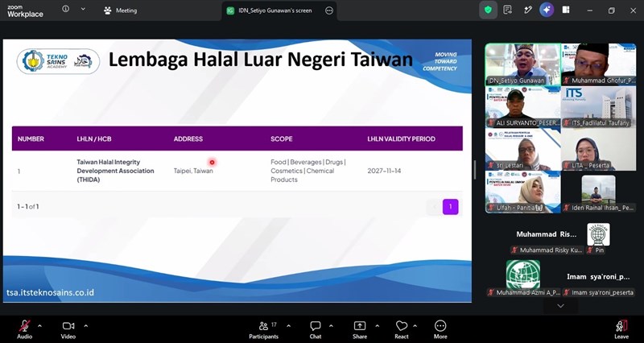Click the Tekno Sains Academy logo
The image size is (644, 343).
58,61
